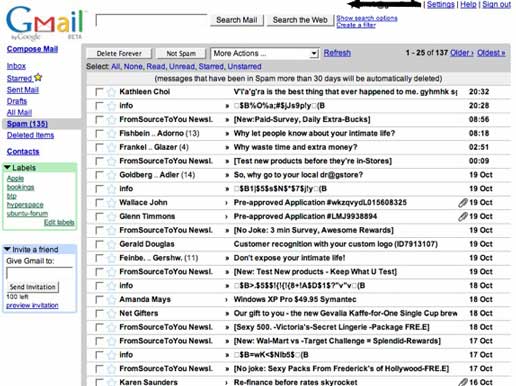Open the Apple label
Screen dimensions: 516x386
click(15, 179)
